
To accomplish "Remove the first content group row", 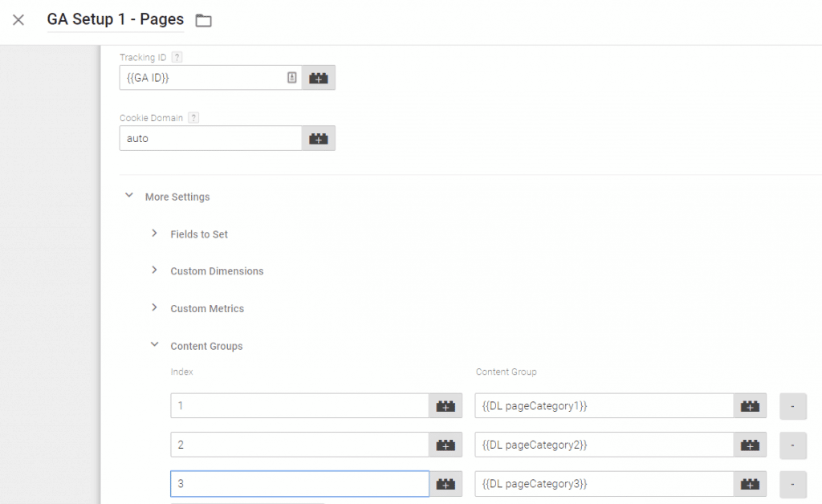I will pyautogui.click(x=793, y=406).
